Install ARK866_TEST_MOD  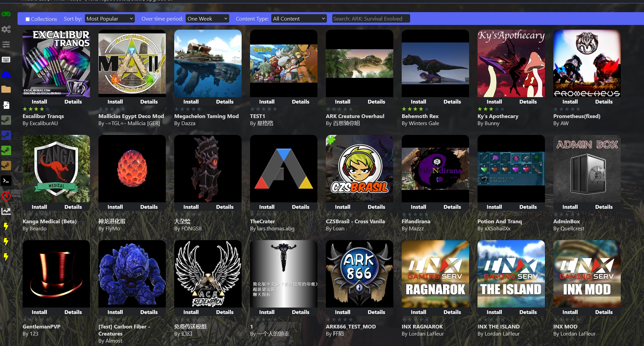343,312
